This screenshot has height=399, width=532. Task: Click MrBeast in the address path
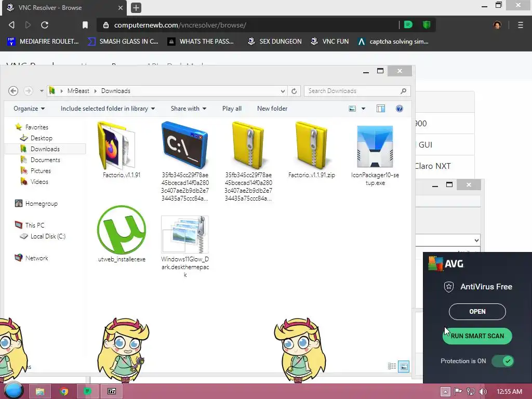click(78, 91)
